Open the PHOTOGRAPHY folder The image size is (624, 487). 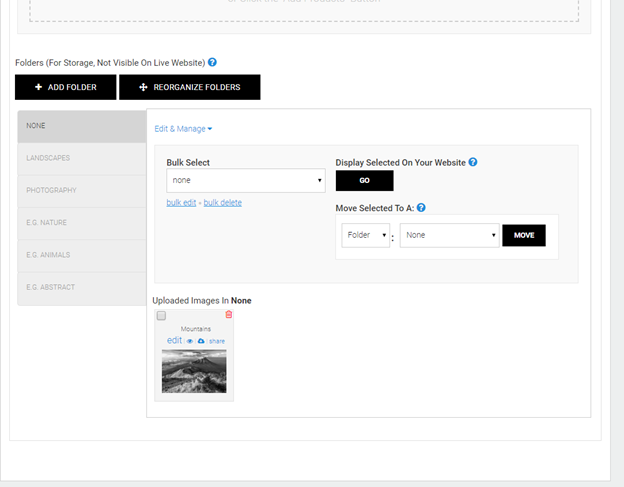[81, 190]
